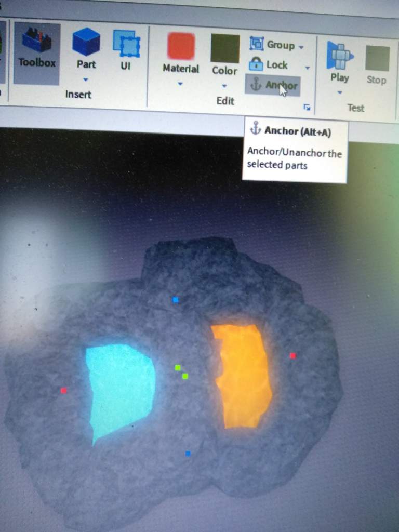Expand the Color dropdown arrow
This screenshot has height=532, width=399.
click(x=224, y=86)
